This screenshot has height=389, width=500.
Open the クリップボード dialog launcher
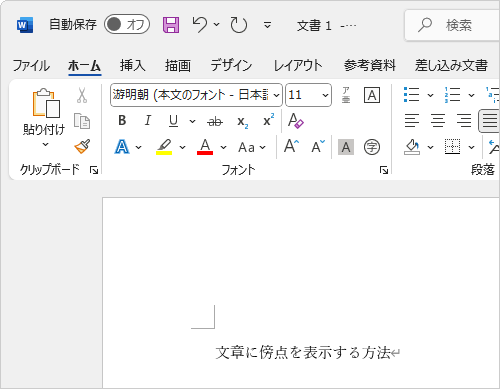[x=94, y=170]
